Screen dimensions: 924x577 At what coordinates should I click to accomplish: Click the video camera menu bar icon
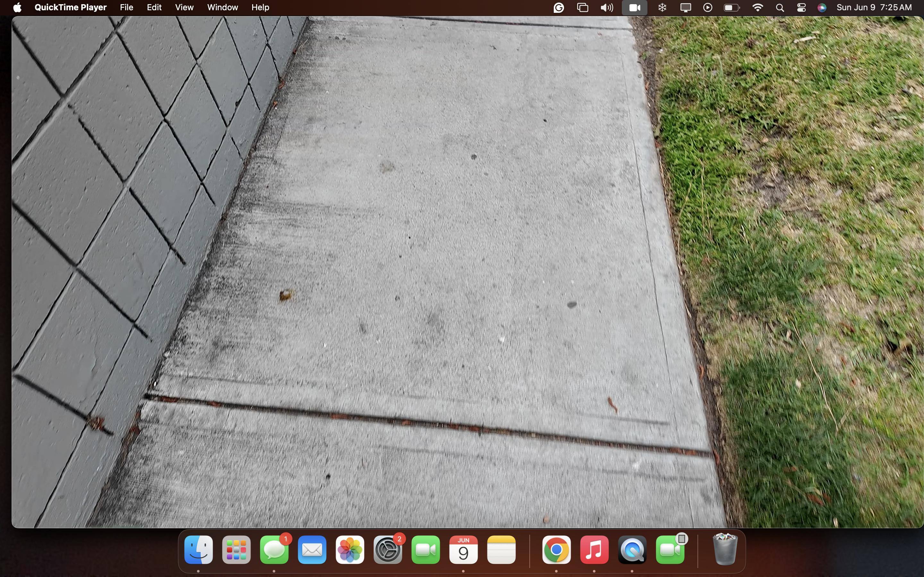pos(634,8)
